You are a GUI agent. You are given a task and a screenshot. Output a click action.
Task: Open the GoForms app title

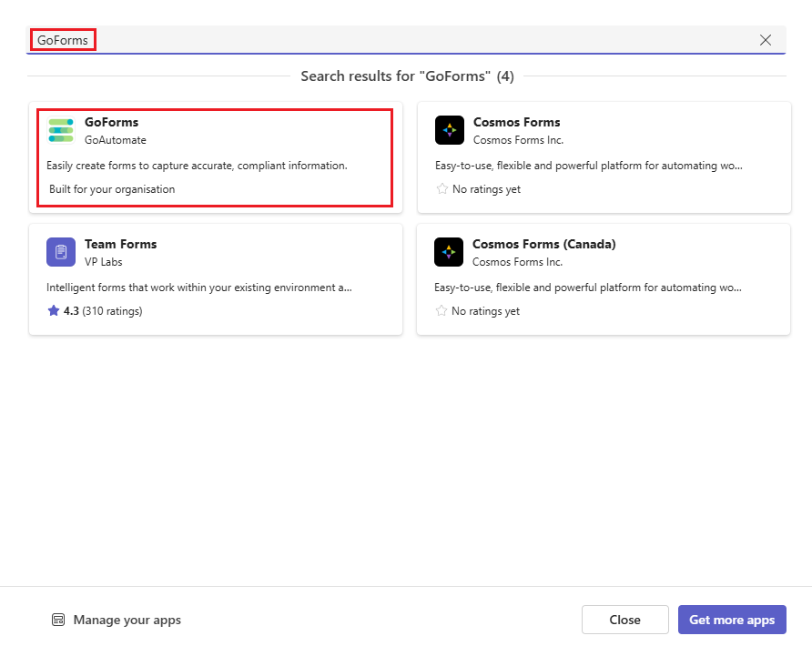(111, 122)
